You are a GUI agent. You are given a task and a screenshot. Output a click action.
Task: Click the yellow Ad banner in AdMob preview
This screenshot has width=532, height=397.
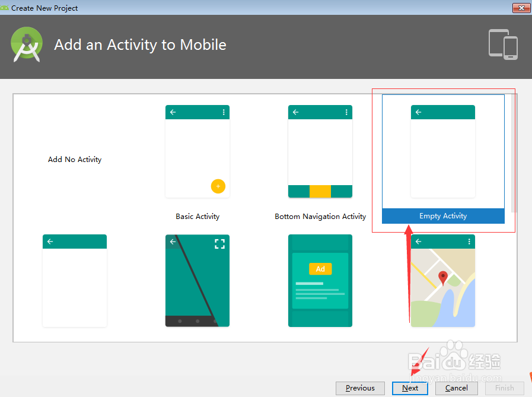[x=320, y=268]
